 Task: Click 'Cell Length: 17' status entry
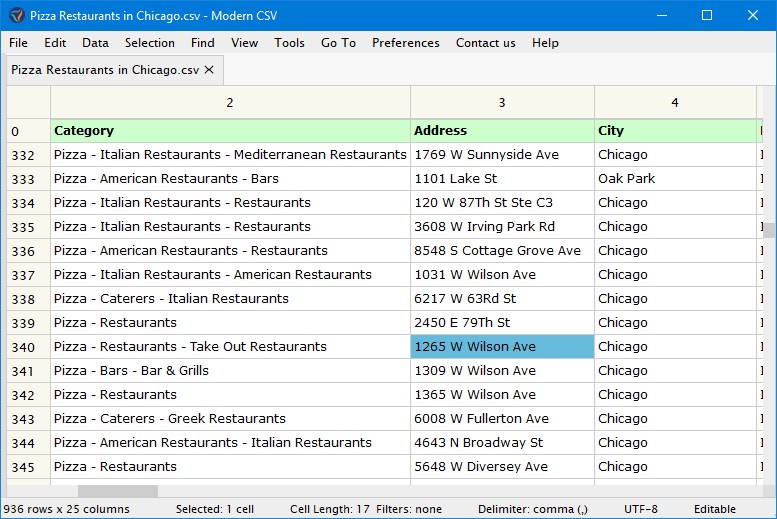(330, 509)
